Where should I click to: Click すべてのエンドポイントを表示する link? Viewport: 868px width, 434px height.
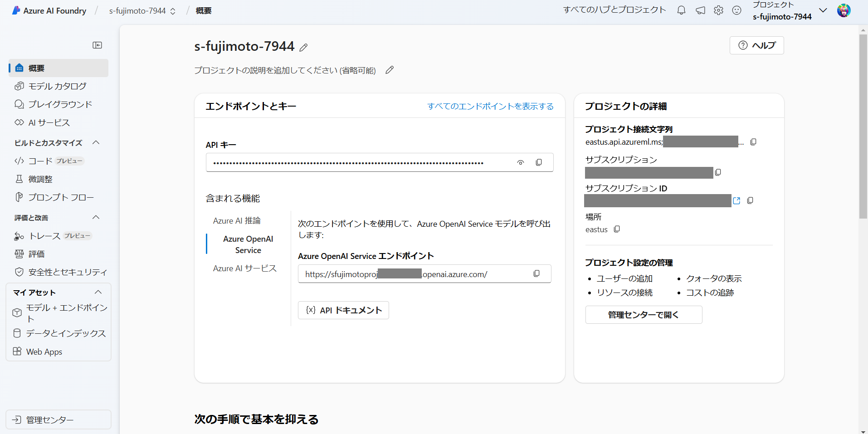tap(490, 106)
